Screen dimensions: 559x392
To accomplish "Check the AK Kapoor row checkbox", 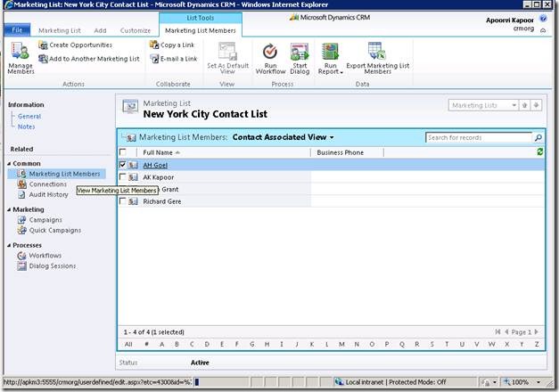I will [122, 177].
